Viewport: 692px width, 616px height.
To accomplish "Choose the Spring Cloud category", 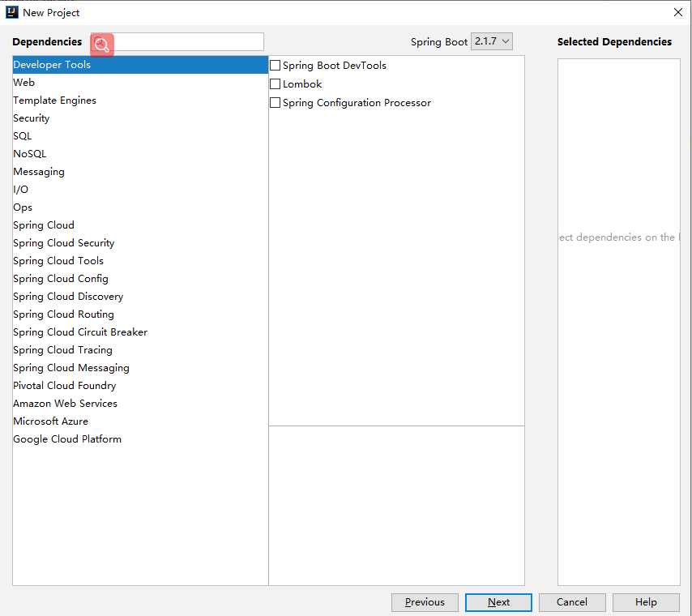I will (140, 225).
